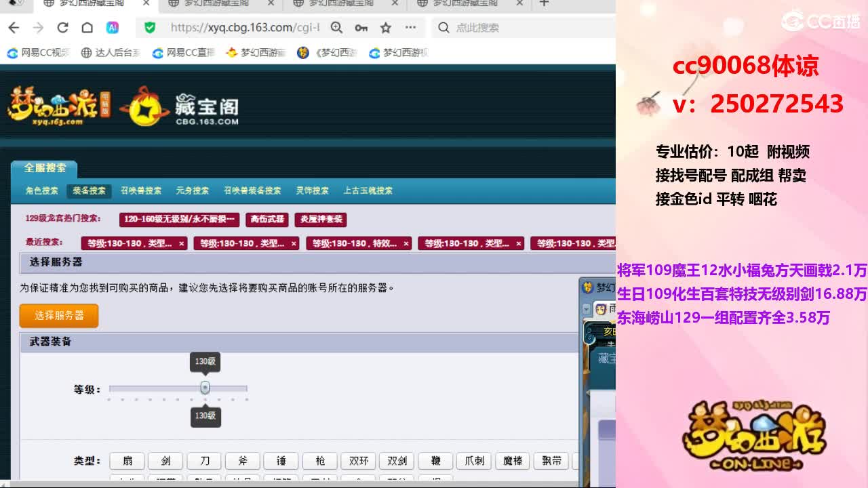Click the zoom magnifier icon in address bar
This screenshot has width=868, height=488.
336,28
